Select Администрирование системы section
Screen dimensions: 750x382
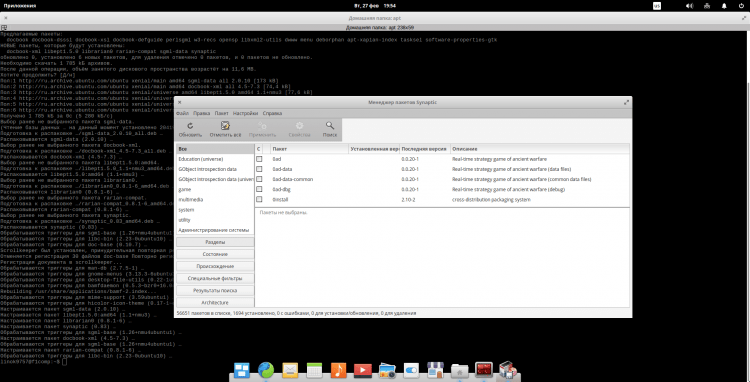(215, 230)
